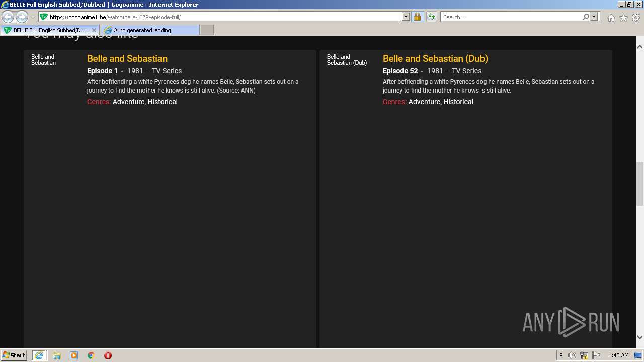Go to the Home page icon

(x=611, y=18)
